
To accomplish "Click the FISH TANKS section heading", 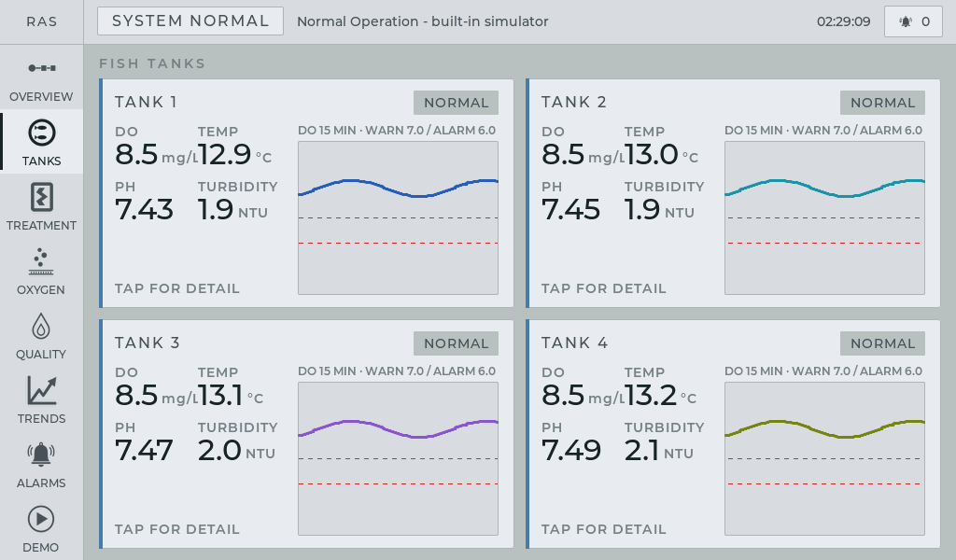I will click(152, 63).
